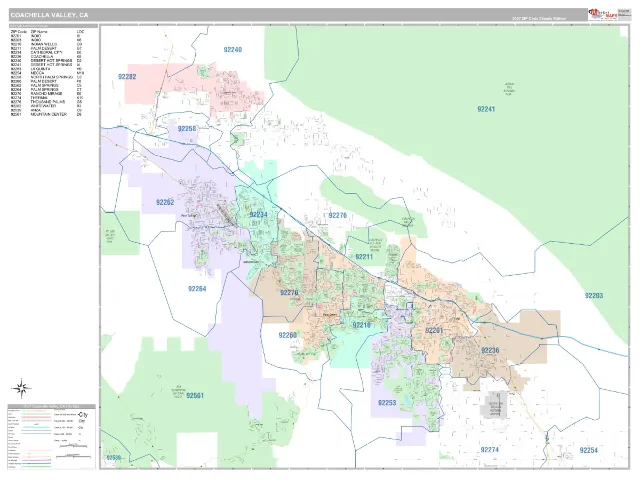The height and width of the screenshot is (480, 640).
Task: Select ZIP label 92274 on the map
Action: (489, 450)
